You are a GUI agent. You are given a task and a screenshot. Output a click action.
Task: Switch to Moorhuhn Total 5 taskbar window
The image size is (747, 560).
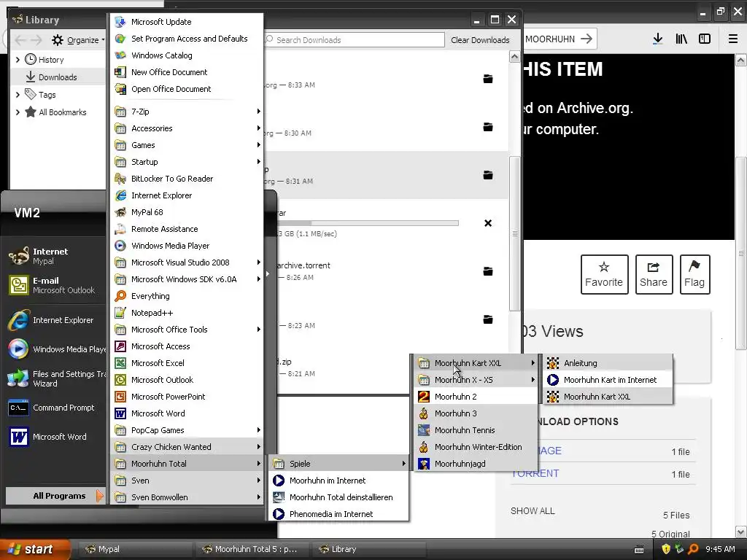(252, 549)
